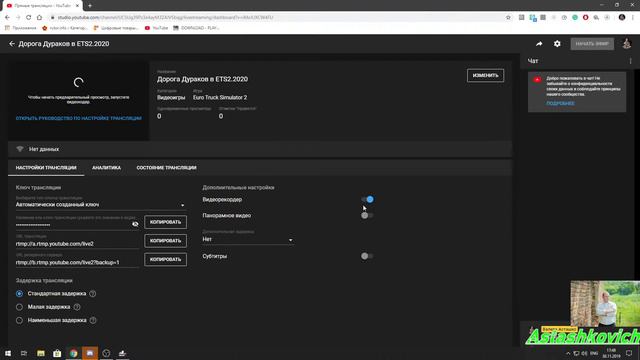Open chat options three-dot menu
This screenshot has height=360, width=640.
(x=631, y=61)
